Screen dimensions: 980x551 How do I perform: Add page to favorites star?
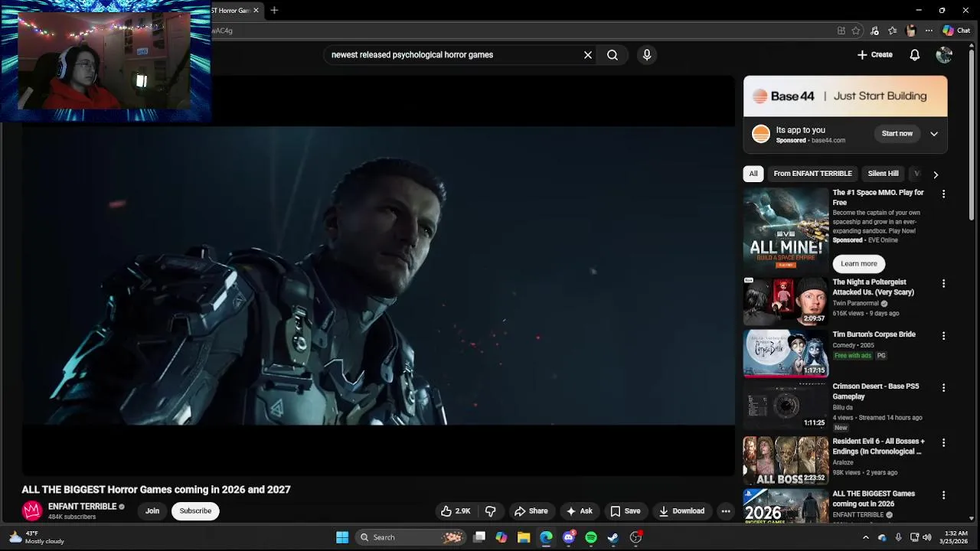856,31
